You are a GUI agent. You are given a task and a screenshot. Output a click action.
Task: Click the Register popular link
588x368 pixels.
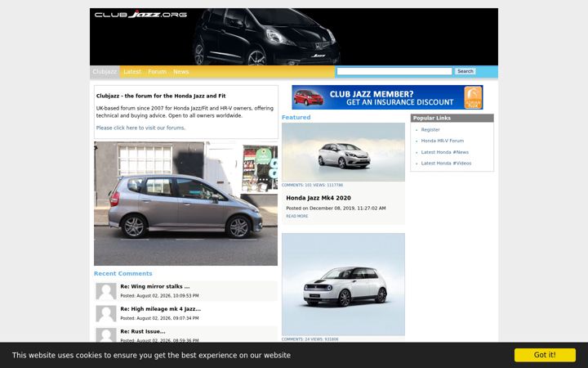430,129
